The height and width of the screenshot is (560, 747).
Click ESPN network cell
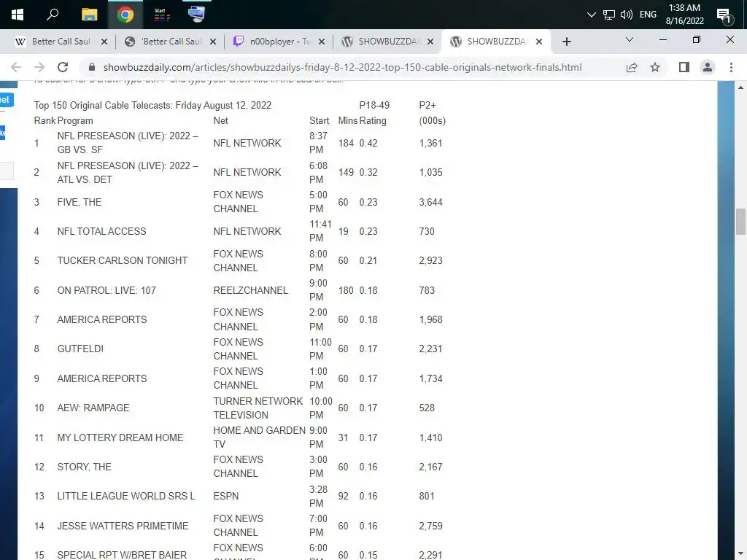(226, 496)
